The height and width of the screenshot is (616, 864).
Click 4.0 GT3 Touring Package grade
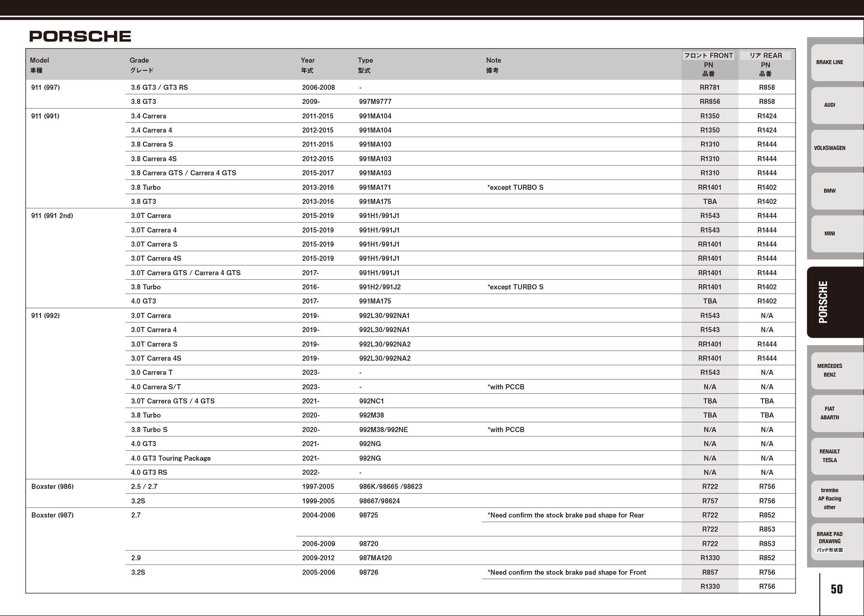171,458
